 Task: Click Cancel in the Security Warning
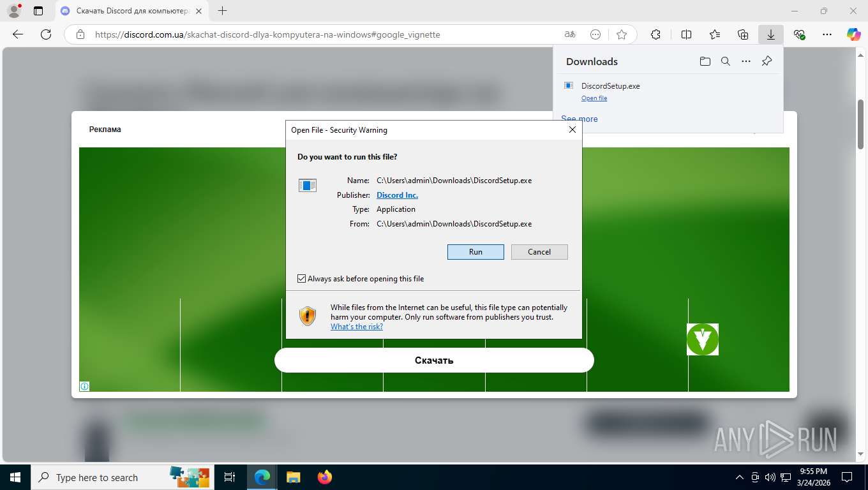[x=539, y=252]
